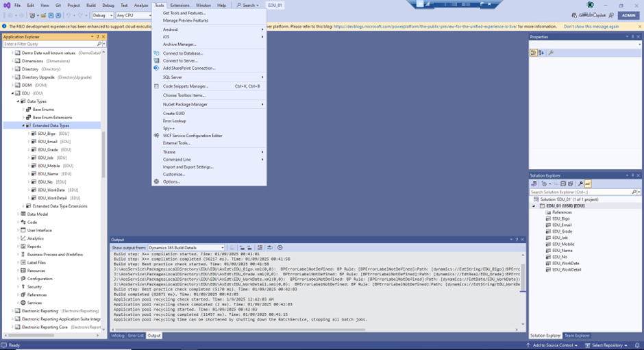Click Select Repository in status bar

click(x=606, y=345)
